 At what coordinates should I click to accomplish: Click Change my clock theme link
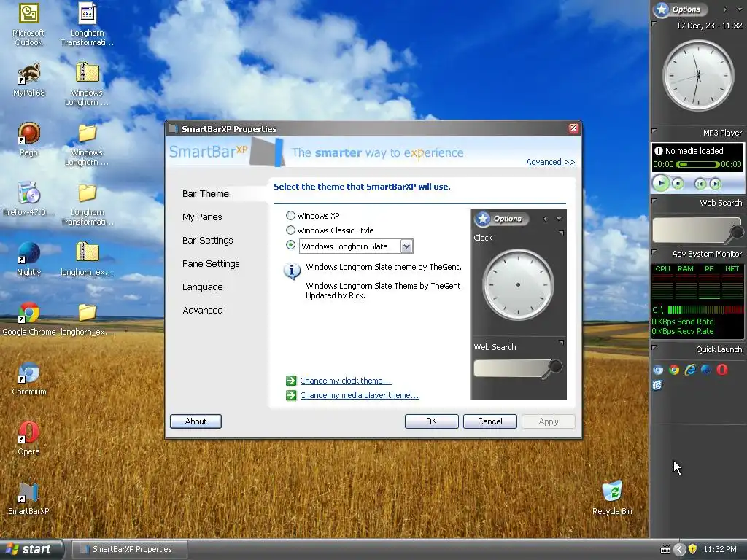click(345, 381)
